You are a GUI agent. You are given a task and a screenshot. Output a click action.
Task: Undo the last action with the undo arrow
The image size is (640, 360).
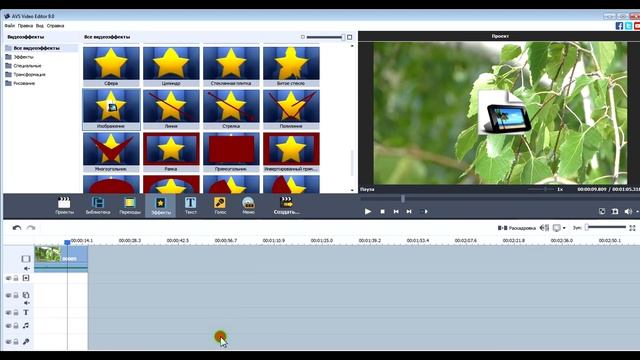(17, 228)
